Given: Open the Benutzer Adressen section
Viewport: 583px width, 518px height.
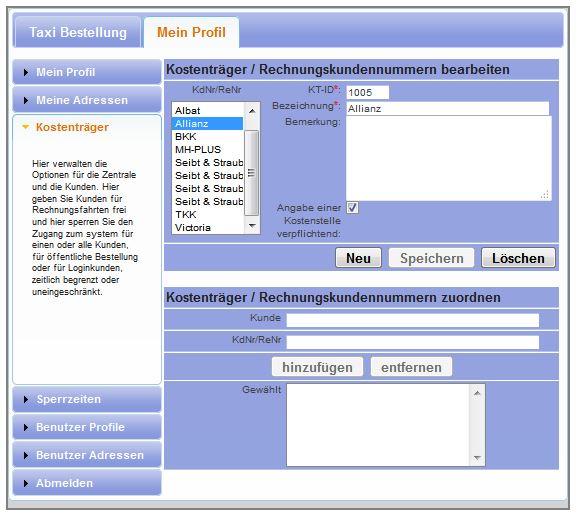Looking at the screenshot, I should tap(87, 455).
